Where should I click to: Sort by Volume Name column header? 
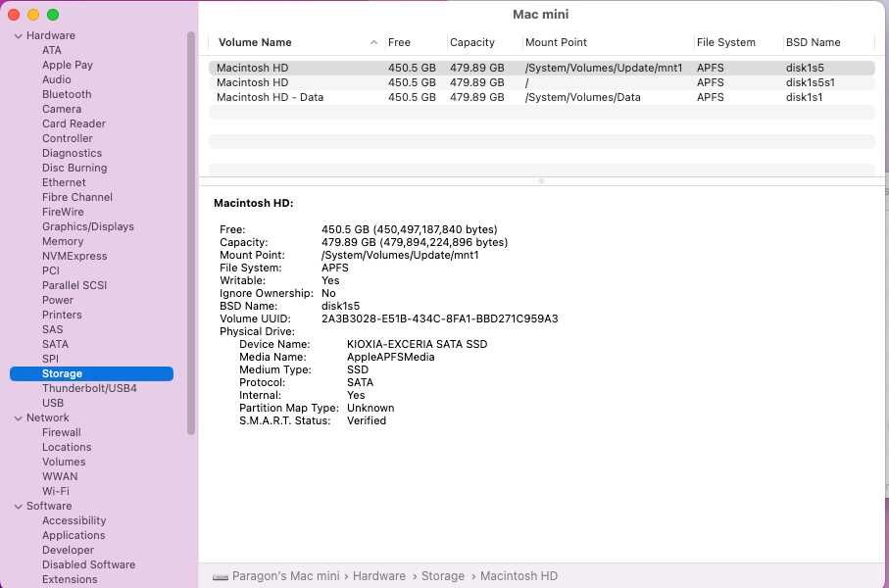[255, 42]
